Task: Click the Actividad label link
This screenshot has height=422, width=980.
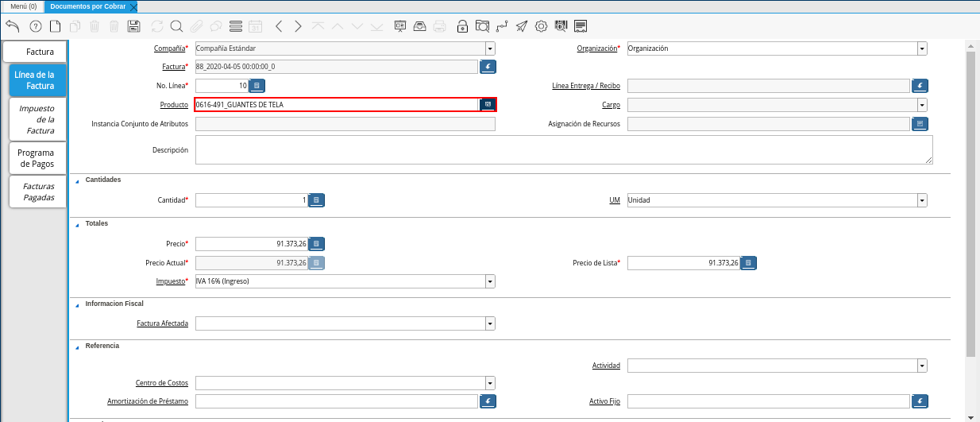Action: click(x=607, y=366)
